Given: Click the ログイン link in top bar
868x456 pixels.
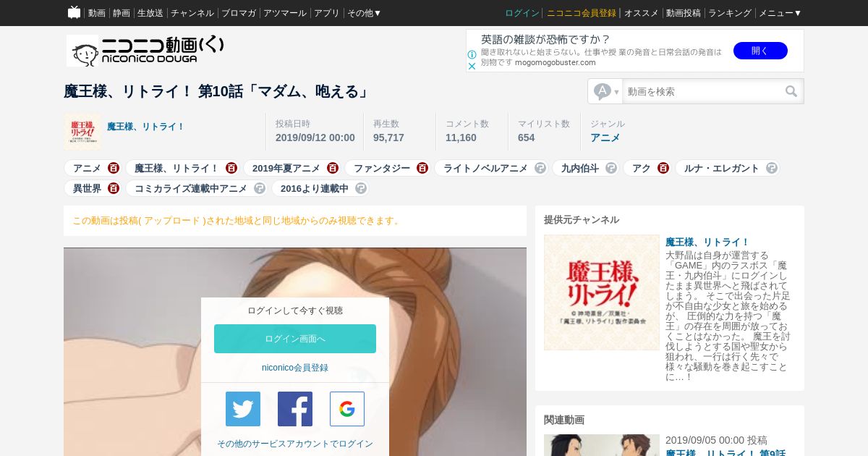Looking at the screenshot, I should coord(522,13).
